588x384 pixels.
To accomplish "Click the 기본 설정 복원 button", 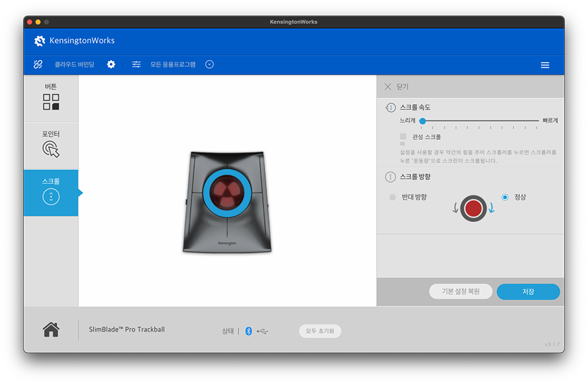I will [x=461, y=291].
